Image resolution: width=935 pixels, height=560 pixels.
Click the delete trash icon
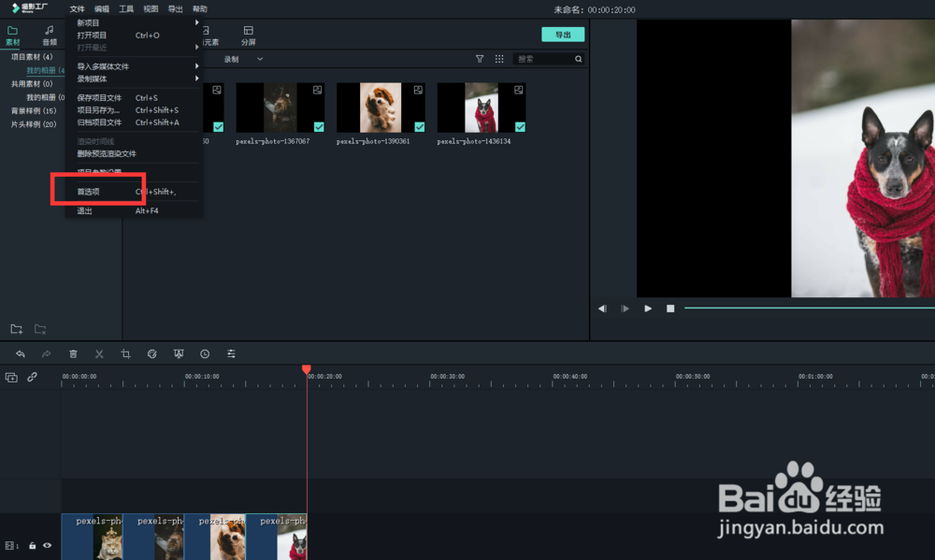pyautogui.click(x=73, y=353)
